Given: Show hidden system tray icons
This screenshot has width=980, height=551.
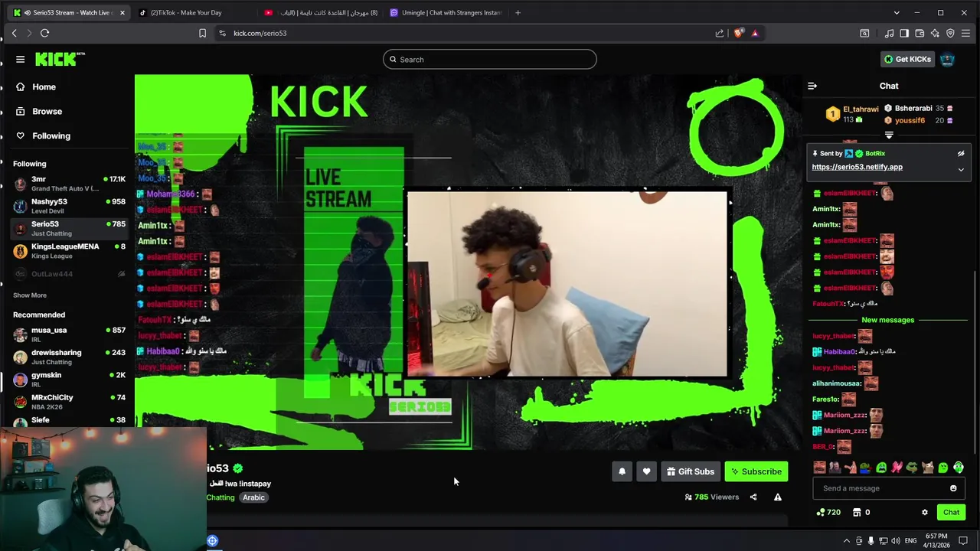Looking at the screenshot, I should pyautogui.click(x=846, y=540).
